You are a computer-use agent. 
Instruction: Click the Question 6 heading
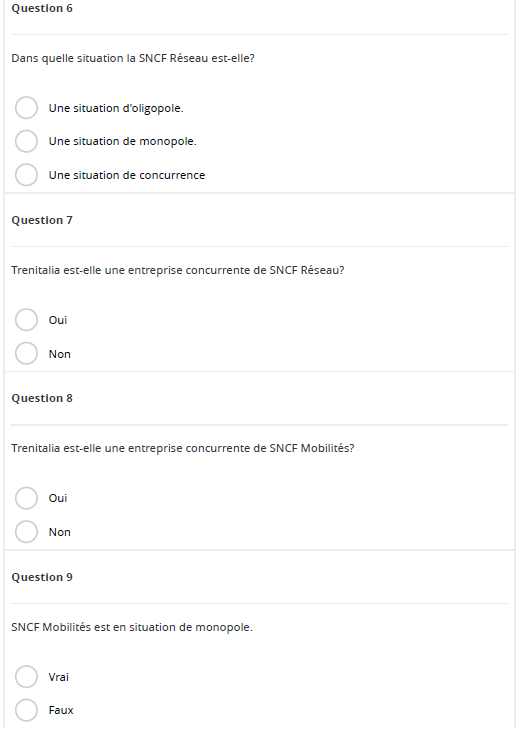point(42,8)
